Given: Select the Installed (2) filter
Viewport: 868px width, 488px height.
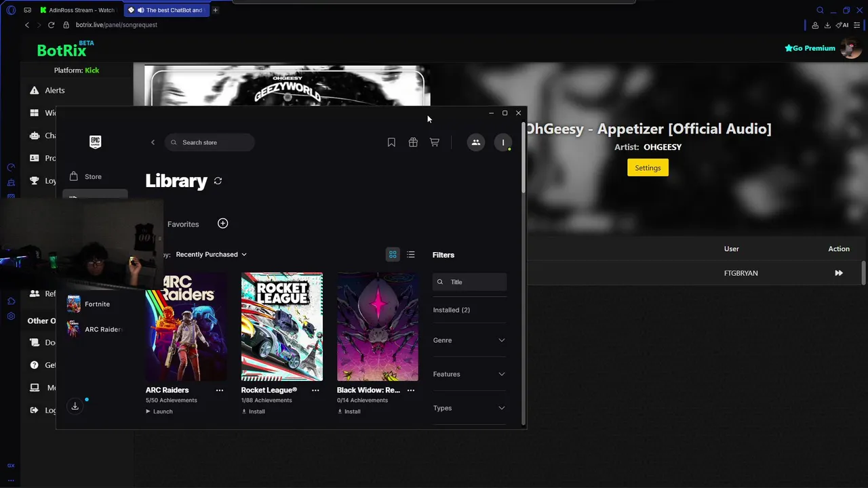Looking at the screenshot, I should [452, 310].
